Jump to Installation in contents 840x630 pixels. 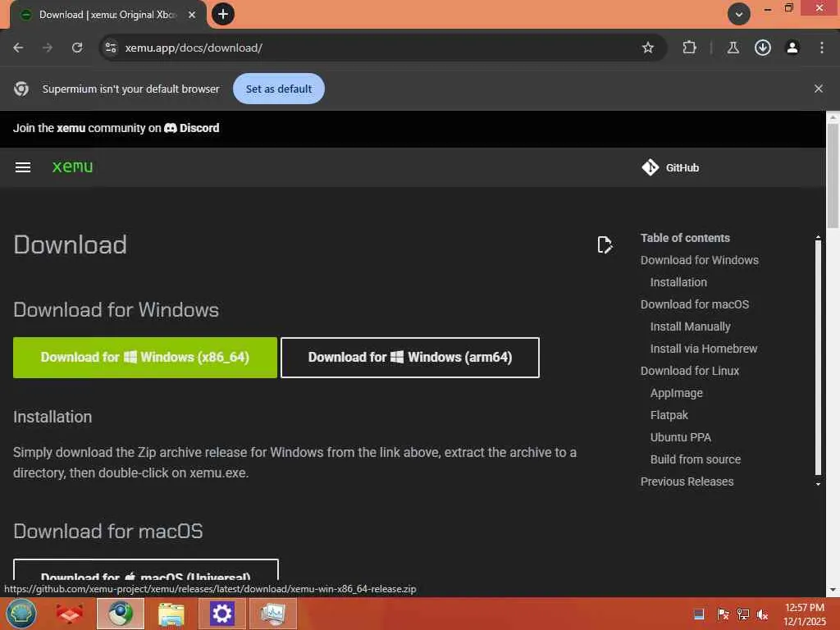click(678, 282)
